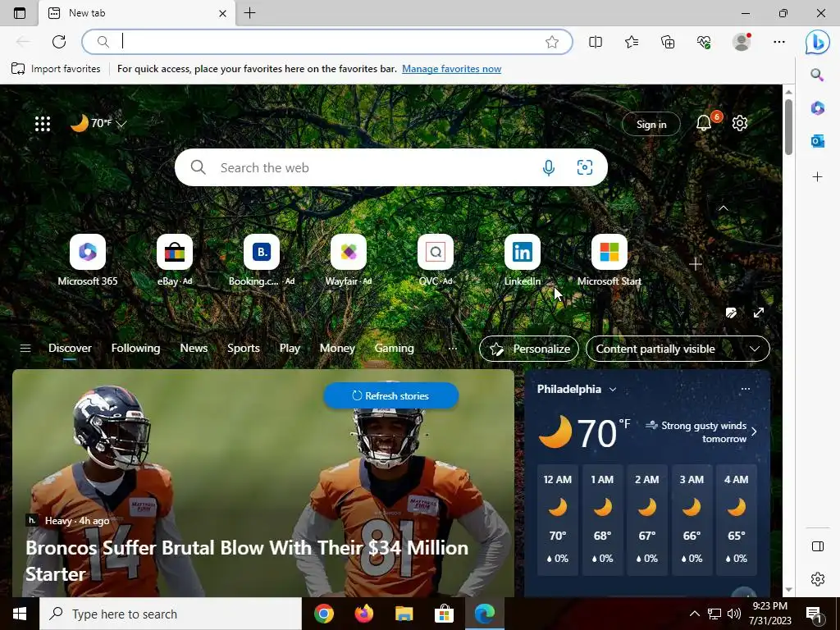The image size is (840, 630).
Task: Switch to the Gaming tab
Action: tap(394, 348)
